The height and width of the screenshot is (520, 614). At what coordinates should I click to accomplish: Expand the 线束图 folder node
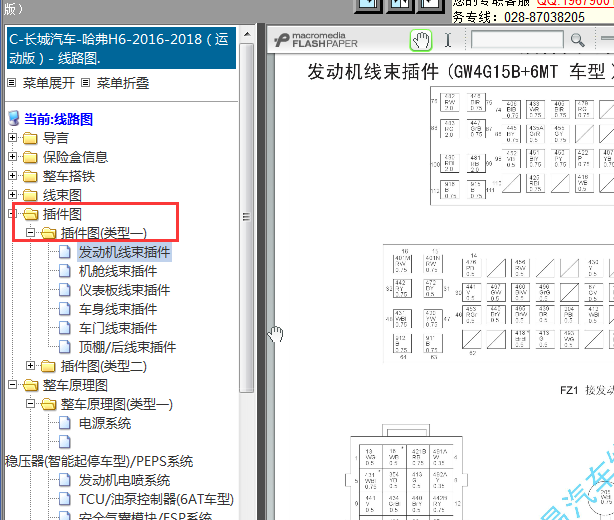(x=13, y=195)
